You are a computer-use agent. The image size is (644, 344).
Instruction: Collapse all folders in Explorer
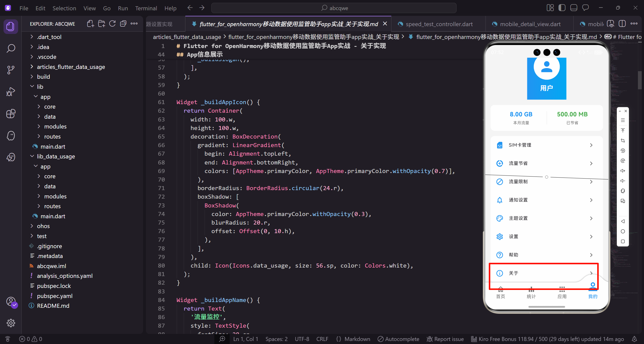coord(123,24)
